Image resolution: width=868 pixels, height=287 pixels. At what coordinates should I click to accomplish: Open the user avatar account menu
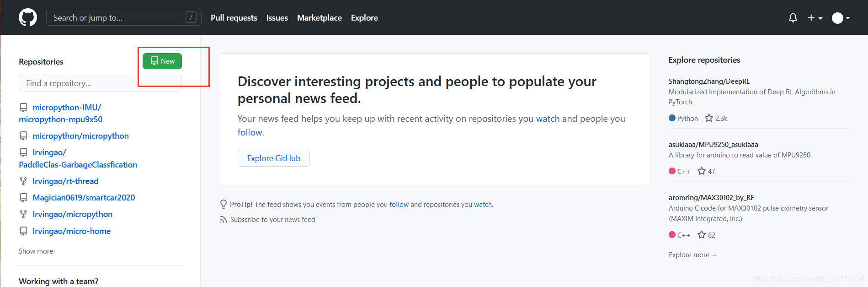point(841,18)
